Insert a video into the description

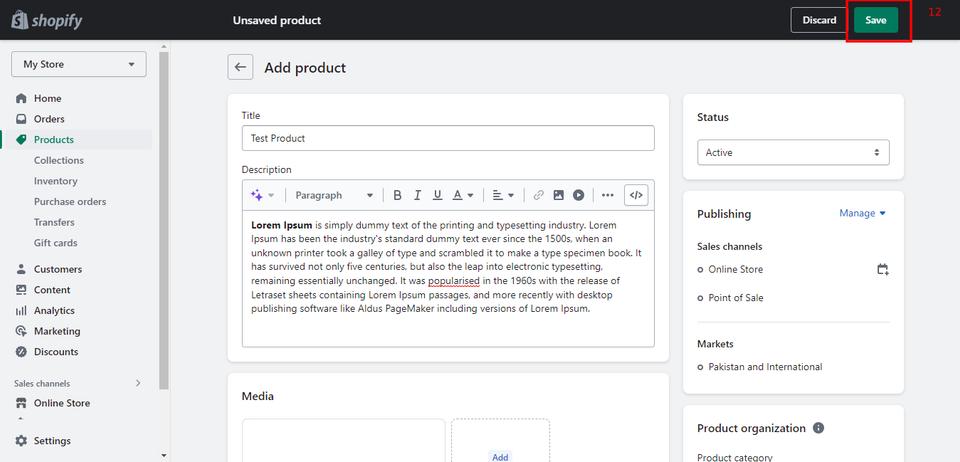coord(579,195)
